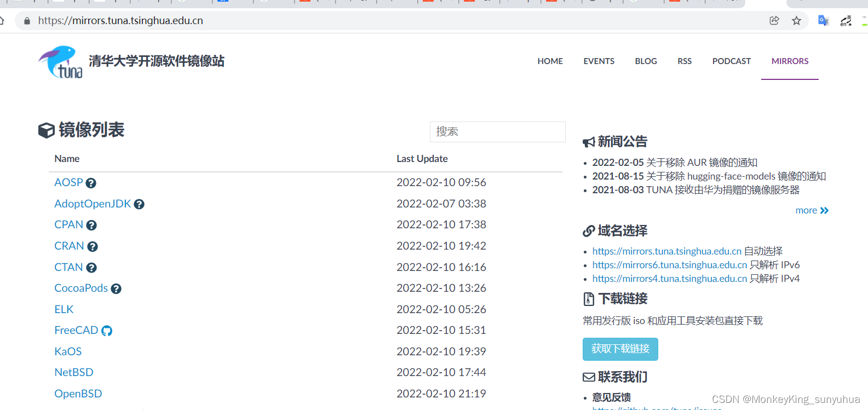Click the 清华大学开源软件镜像站 site title
This screenshot has height=410, width=868.
point(157,61)
